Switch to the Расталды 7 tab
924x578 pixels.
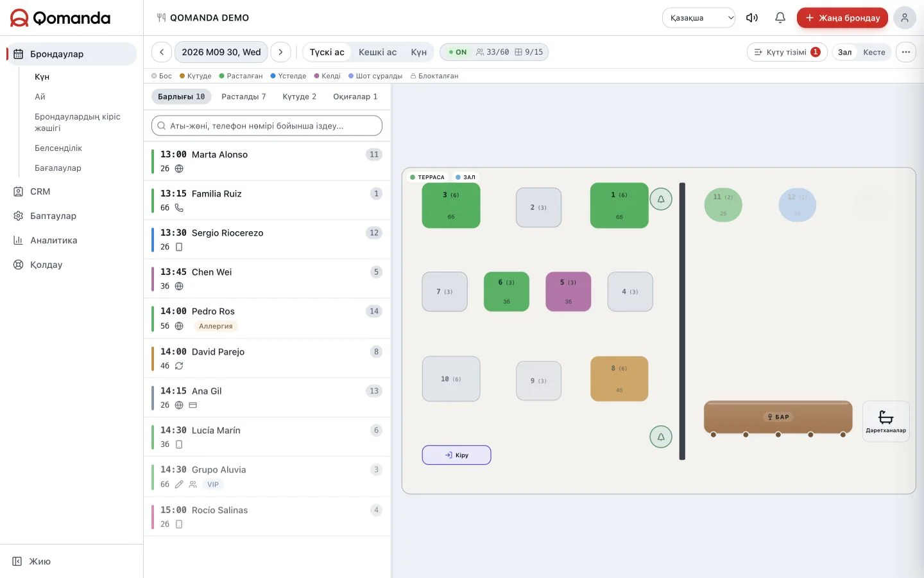pyautogui.click(x=243, y=96)
